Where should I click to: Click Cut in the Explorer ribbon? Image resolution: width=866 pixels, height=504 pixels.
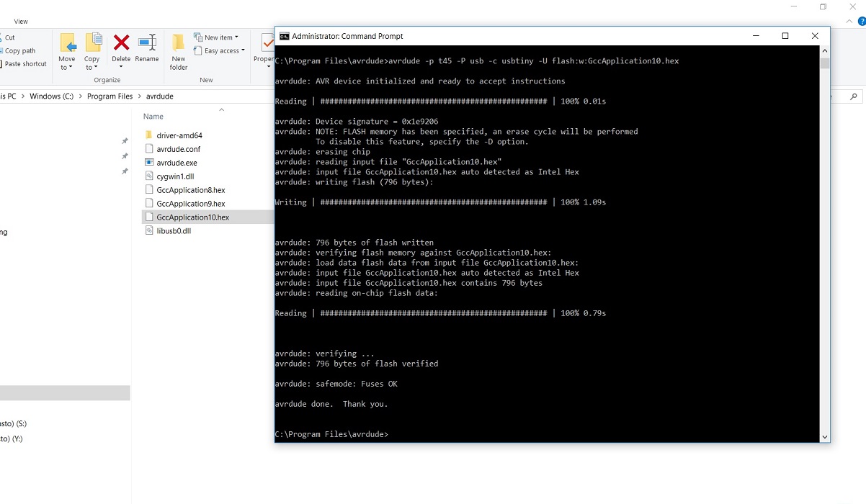10,37
